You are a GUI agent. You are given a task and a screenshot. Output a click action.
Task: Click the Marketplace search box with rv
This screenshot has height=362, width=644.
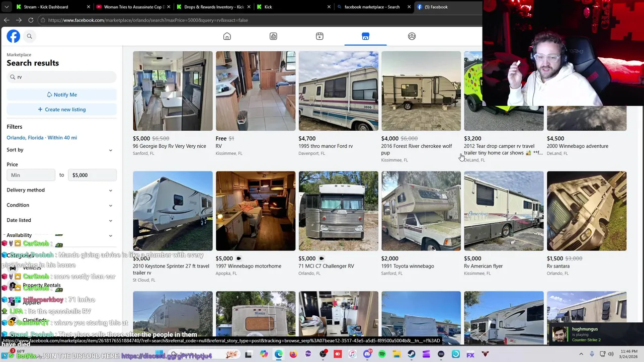(61, 77)
